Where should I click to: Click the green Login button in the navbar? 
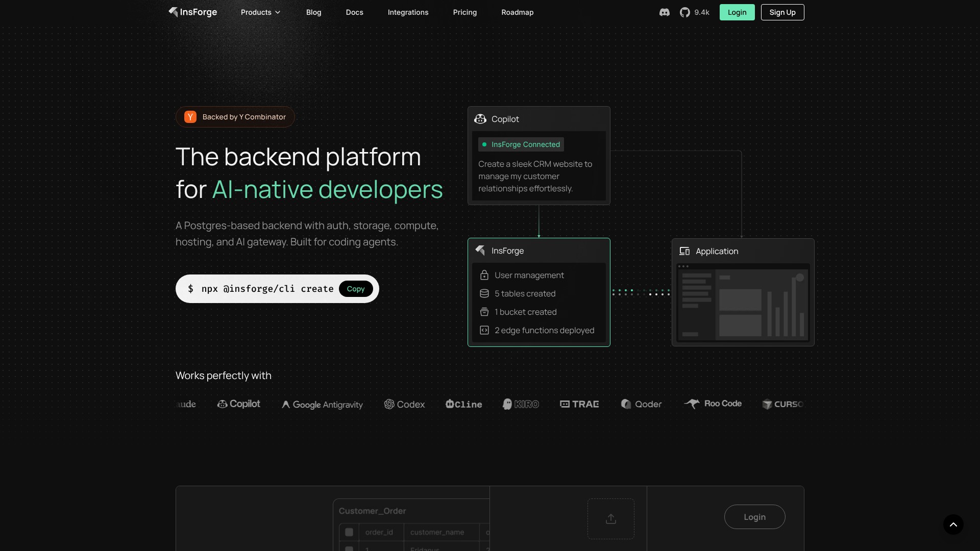[737, 12]
